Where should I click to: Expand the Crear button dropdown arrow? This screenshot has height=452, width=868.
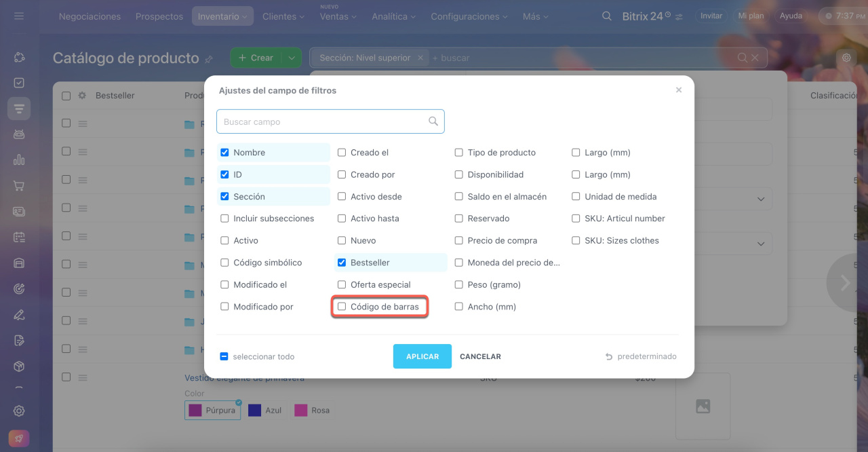tap(291, 58)
